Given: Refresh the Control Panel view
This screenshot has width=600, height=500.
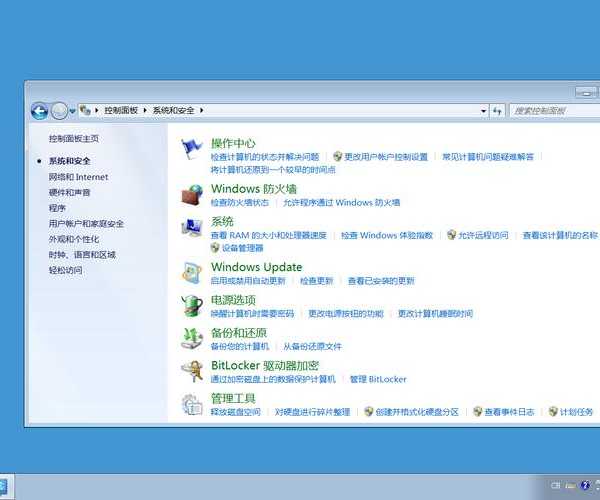Looking at the screenshot, I should tap(497, 111).
